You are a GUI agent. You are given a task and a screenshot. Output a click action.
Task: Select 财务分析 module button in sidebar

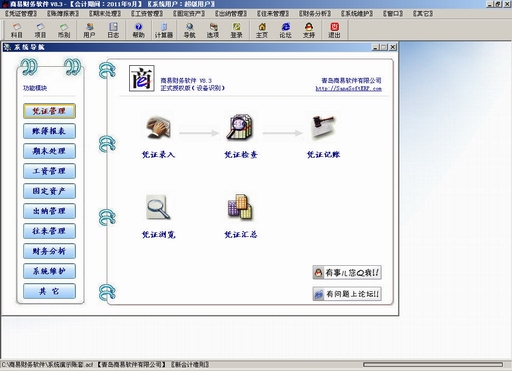[x=49, y=251]
